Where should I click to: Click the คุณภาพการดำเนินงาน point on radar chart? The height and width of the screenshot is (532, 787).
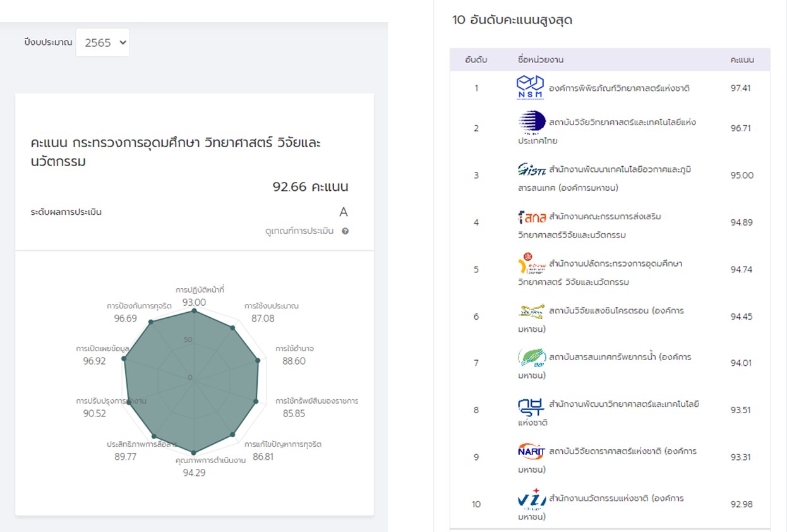click(194, 453)
